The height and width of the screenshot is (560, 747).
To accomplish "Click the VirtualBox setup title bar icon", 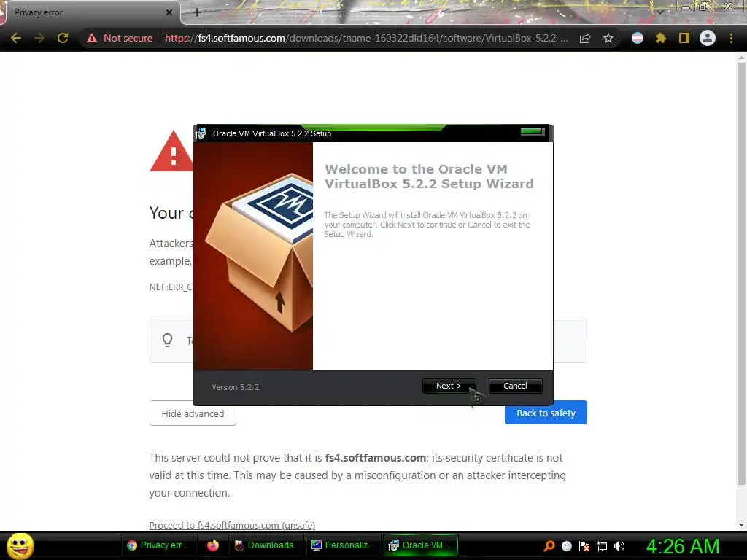I will (x=201, y=133).
